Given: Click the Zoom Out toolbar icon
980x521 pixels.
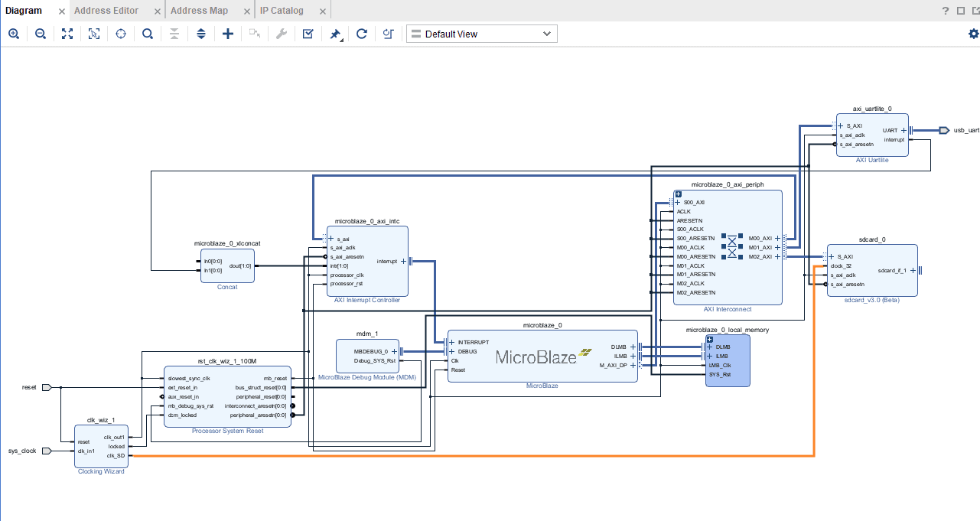Looking at the screenshot, I should tap(41, 34).
